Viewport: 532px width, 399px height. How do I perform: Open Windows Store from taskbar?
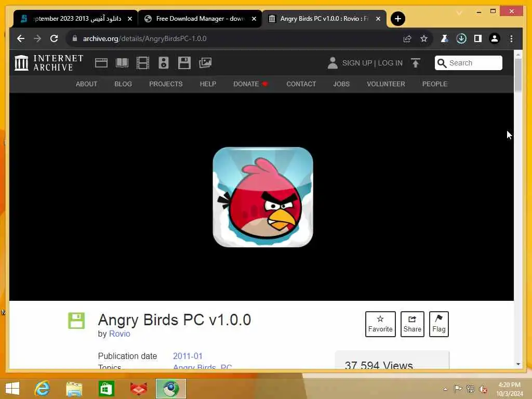coord(106,389)
